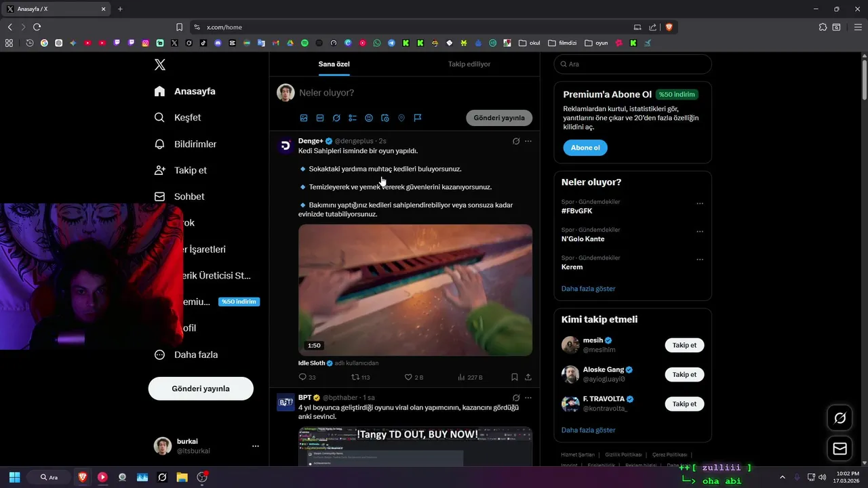Open the #FBvGFK trending topic

click(577, 211)
